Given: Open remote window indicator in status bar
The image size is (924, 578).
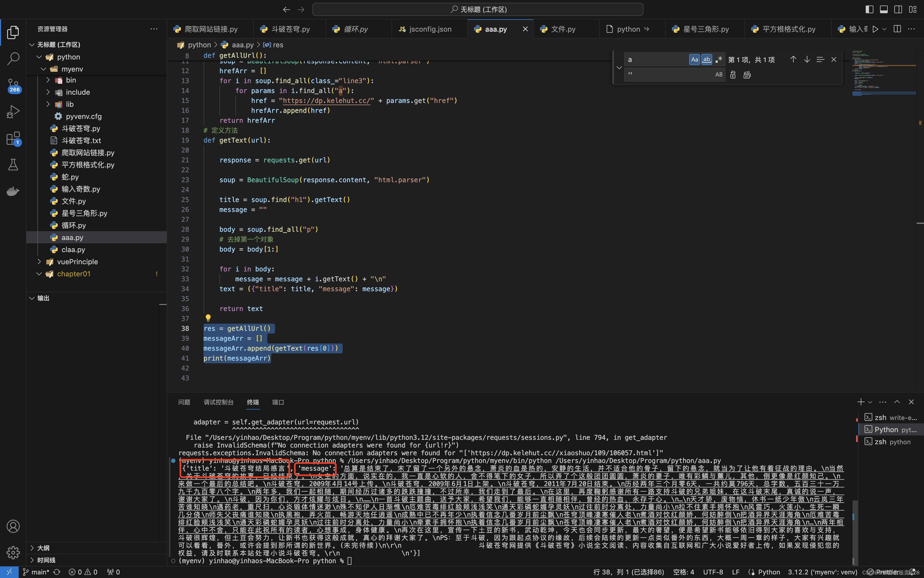Looking at the screenshot, I should (9, 572).
